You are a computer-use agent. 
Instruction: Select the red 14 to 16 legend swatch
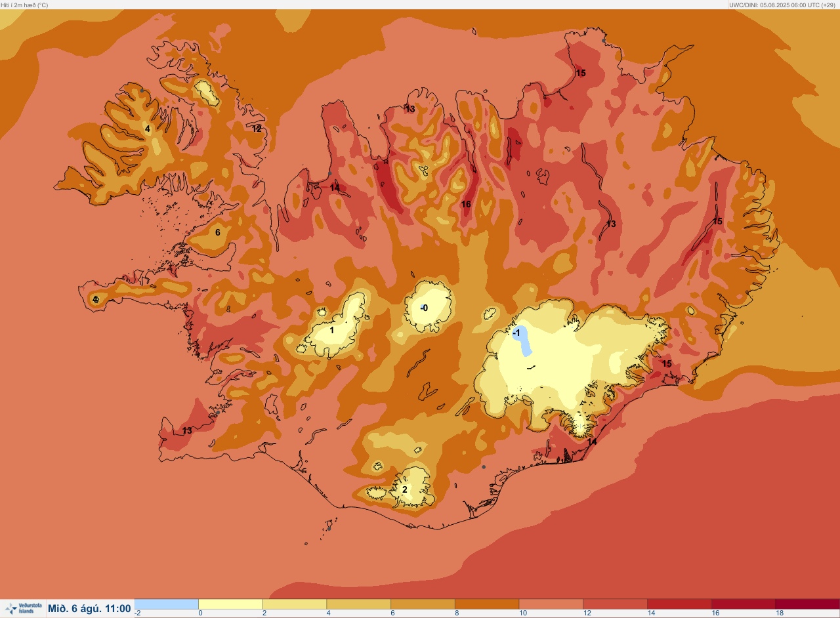679,604
